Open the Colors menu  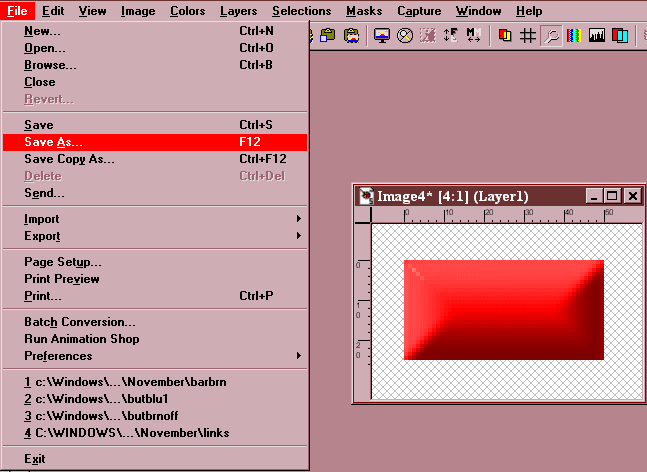pyautogui.click(x=188, y=11)
